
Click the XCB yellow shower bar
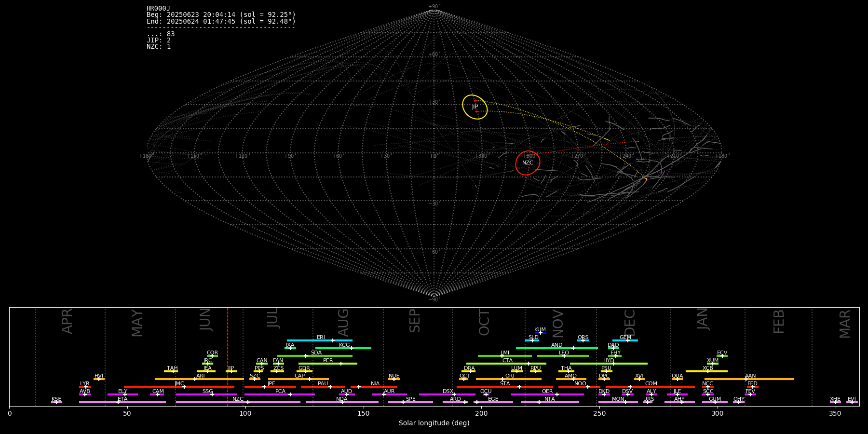click(x=706, y=371)
